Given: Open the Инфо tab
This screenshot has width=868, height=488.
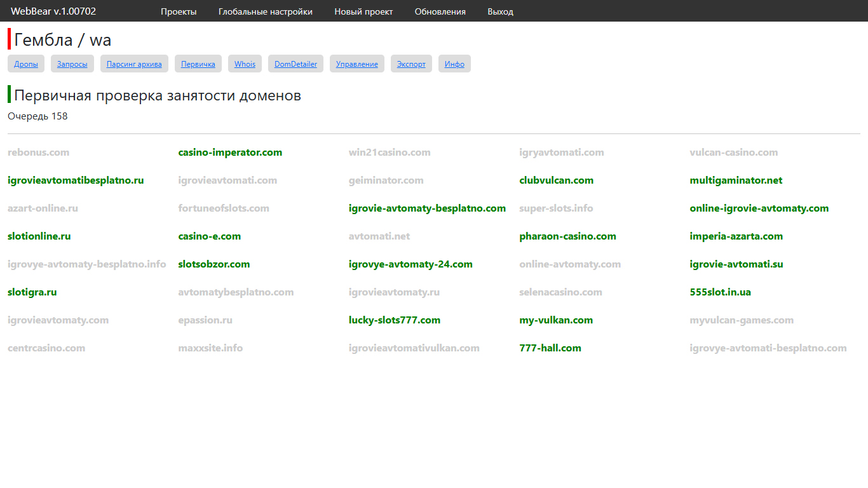Looking at the screenshot, I should [454, 64].
